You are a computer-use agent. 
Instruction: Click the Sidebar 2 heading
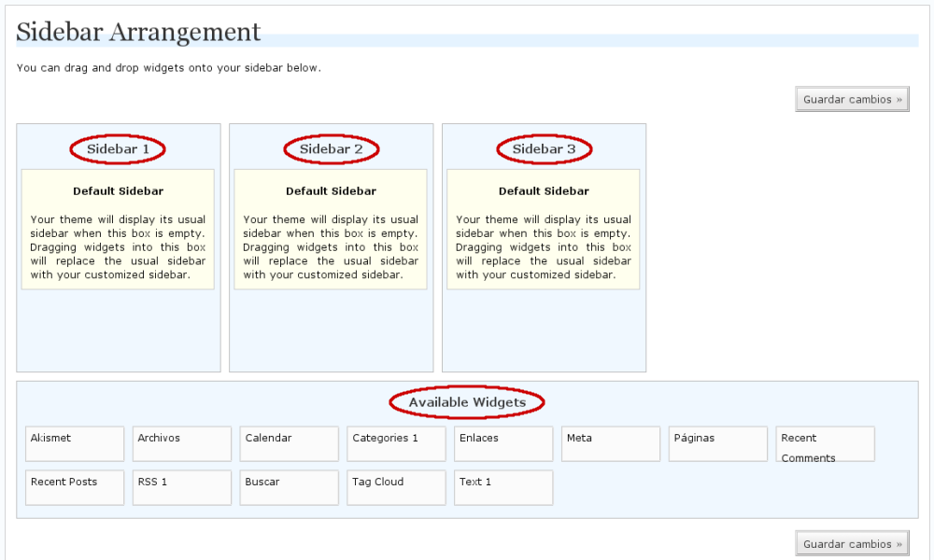[x=331, y=148]
